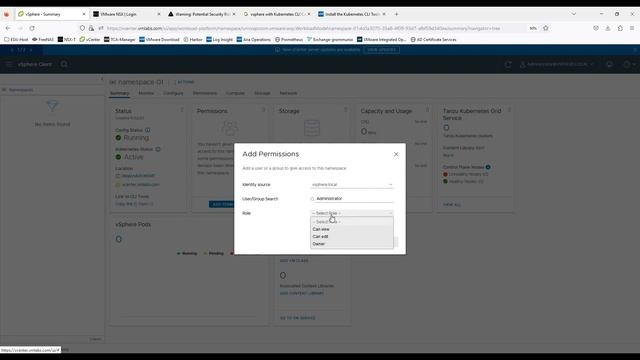Dismiss the vCenter updates banner
The height and width of the screenshot is (360, 640).
[x=635, y=50]
